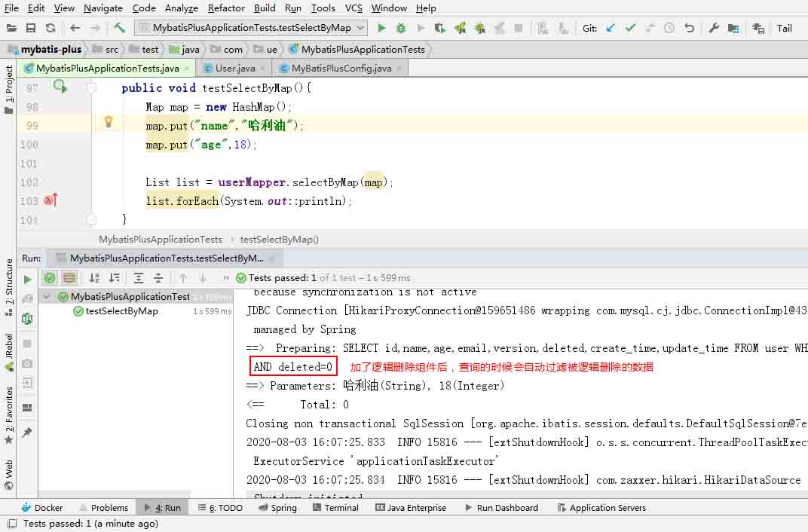This screenshot has width=808, height=532.
Task: Show Git history clock icon
Action: (669, 28)
